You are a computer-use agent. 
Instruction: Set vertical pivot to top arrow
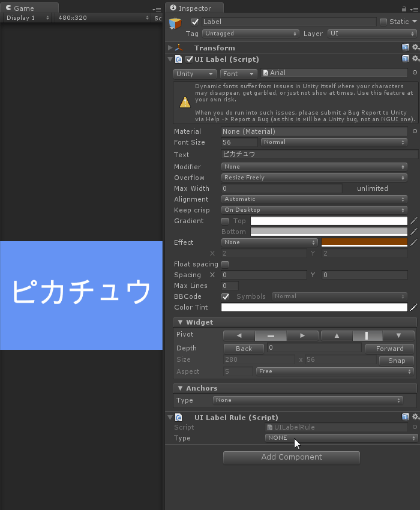pos(337,335)
